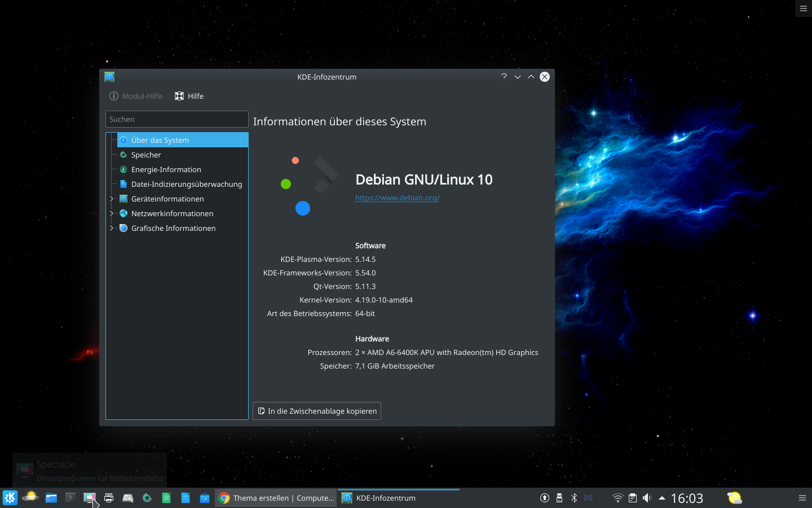Open the Energie-Information module

[x=183, y=169]
